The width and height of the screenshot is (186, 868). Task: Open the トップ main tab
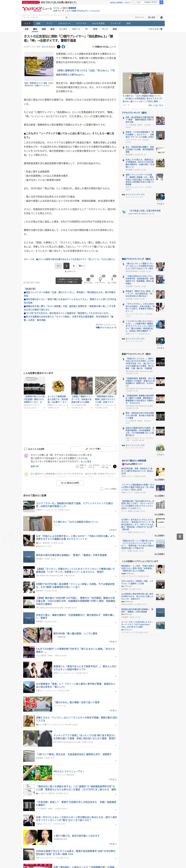[27, 24]
